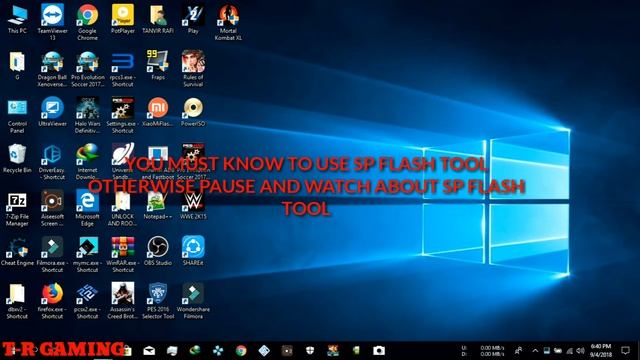Screen dimensions: 640x360
Task: Open UNLOCK AND ROOT folder
Action: coord(122,208)
